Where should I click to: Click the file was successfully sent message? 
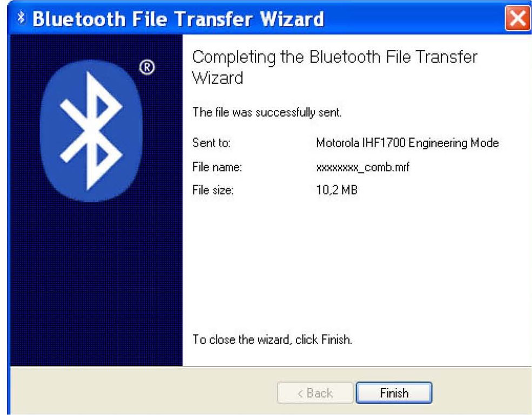tap(267, 112)
